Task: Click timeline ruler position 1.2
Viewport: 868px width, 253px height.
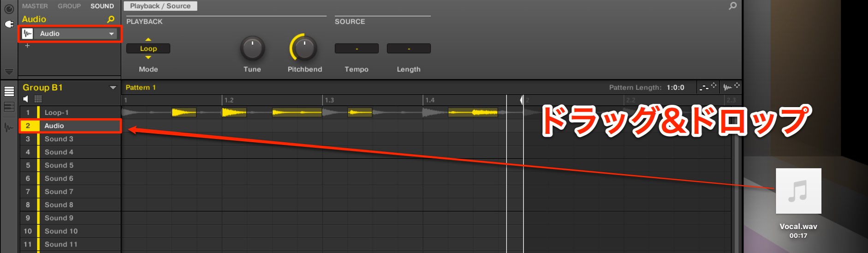Action: point(229,100)
